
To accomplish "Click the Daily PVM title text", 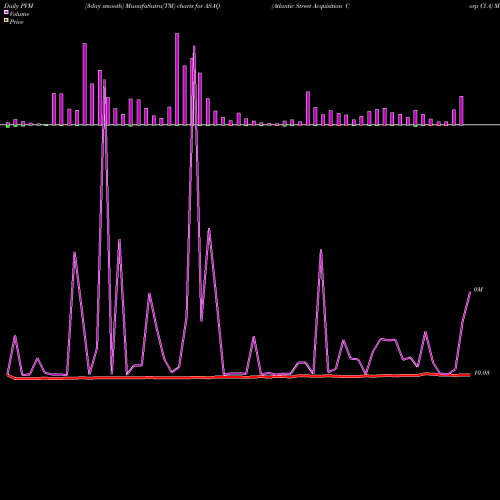I will coord(18,6).
